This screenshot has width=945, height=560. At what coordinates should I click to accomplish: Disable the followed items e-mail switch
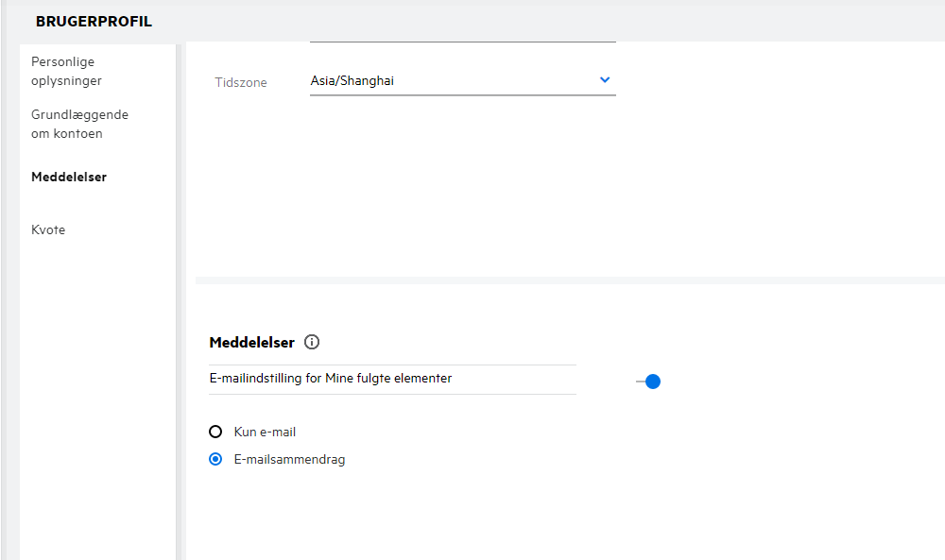[x=648, y=382]
